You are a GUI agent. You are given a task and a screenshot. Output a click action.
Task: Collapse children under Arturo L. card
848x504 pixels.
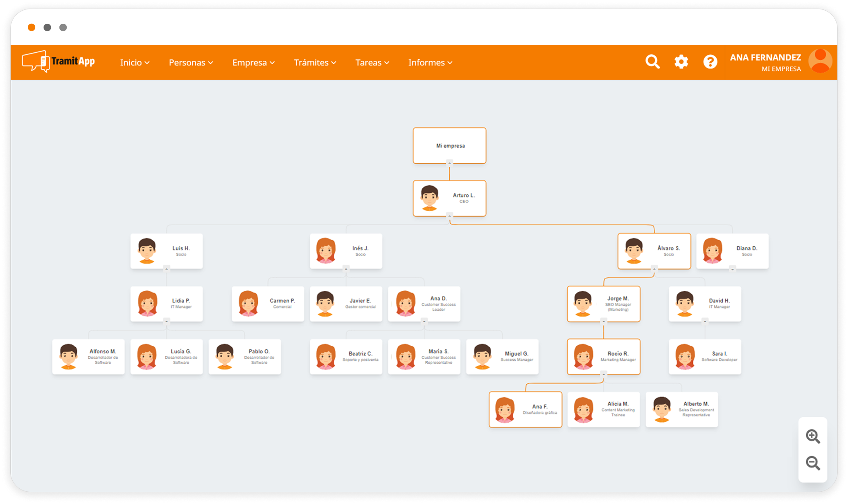pyautogui.click(x=449, y=216)
